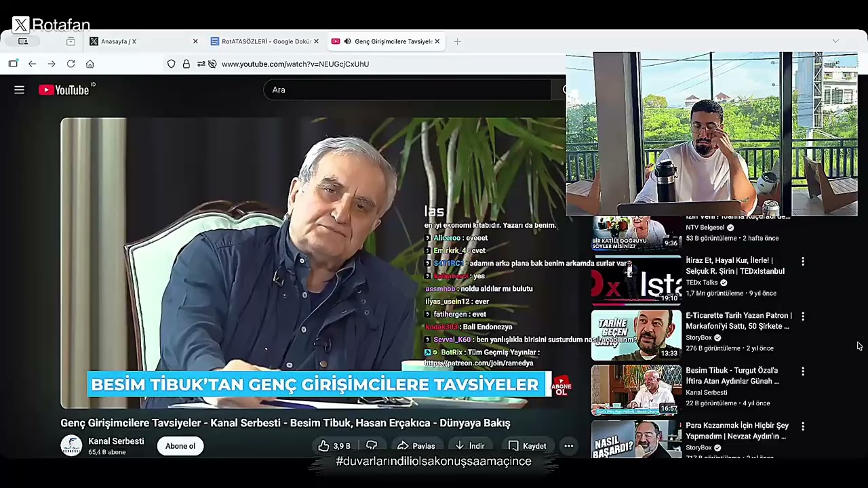Open the NTV Belgesel 9:36 video thumbnail
Image resolution: width=868 pixels, height=488 pixels.
(x=636, y=232)
